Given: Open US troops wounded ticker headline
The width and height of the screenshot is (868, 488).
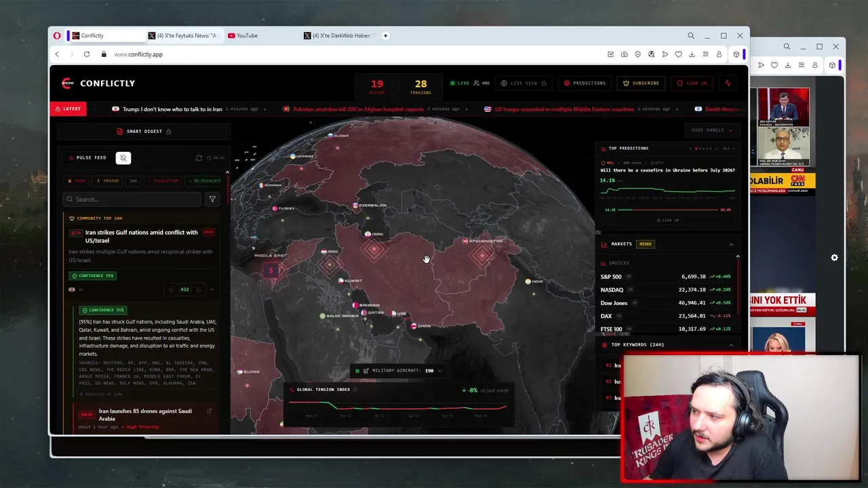Looking at the screenshot, I should coord(564,109).
